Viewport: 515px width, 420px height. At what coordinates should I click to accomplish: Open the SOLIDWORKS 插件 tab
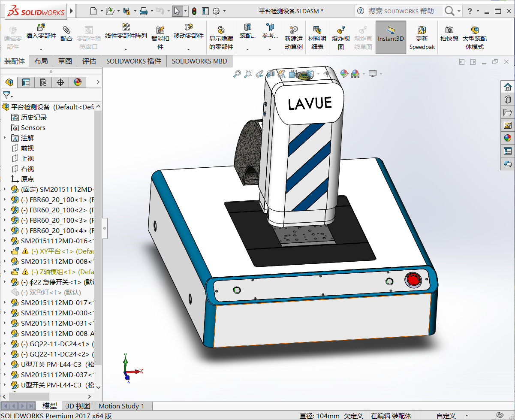pos(134,61)
